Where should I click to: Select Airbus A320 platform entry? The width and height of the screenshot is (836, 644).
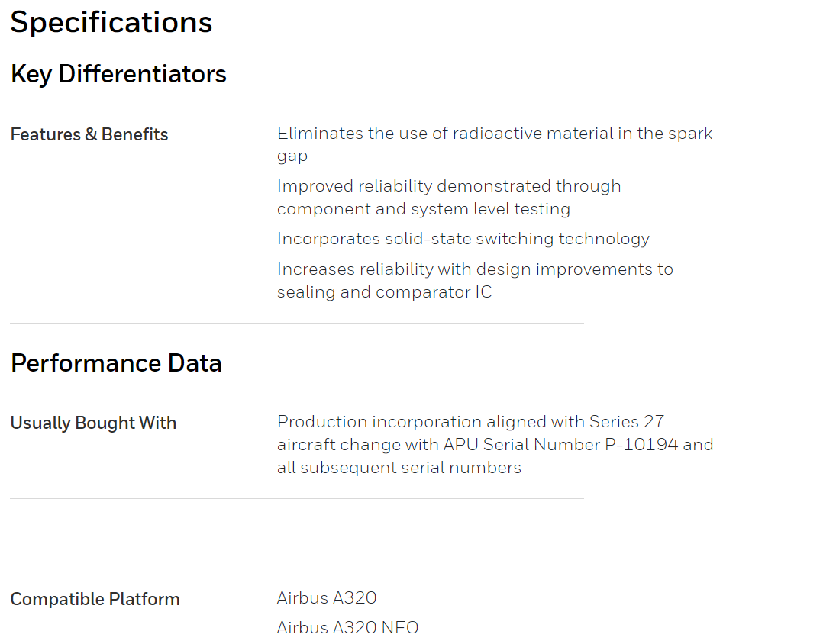tap(327, 597)
